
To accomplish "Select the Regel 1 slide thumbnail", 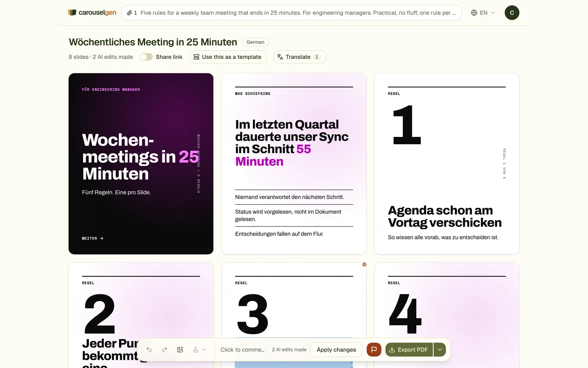I will point(447,164).
